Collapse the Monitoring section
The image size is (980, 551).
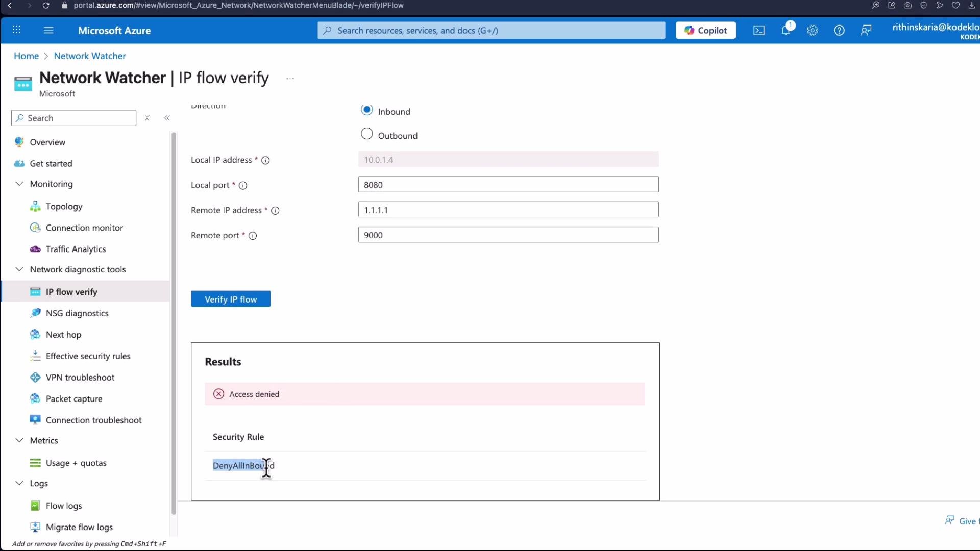(19, 184)
